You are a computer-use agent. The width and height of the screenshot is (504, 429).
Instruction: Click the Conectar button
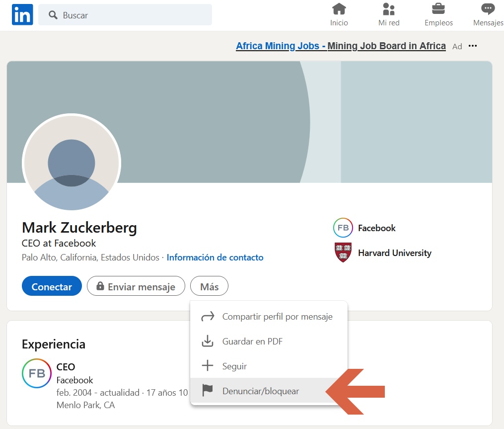click(x=52, y=286)
